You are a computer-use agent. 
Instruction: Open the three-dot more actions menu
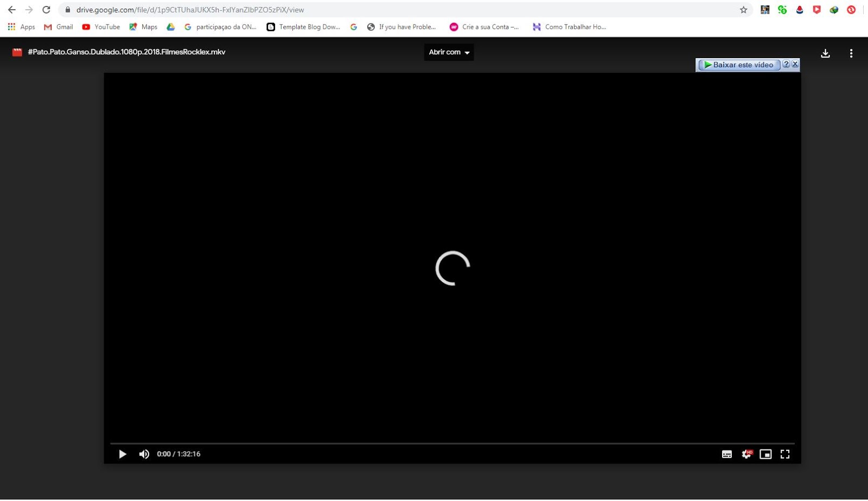(851, 53)
